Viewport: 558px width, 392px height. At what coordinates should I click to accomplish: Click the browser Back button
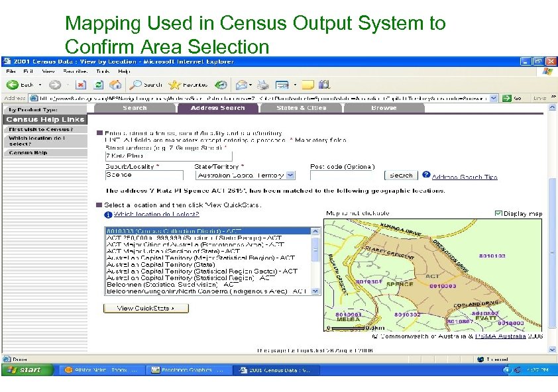pos(20,85)
